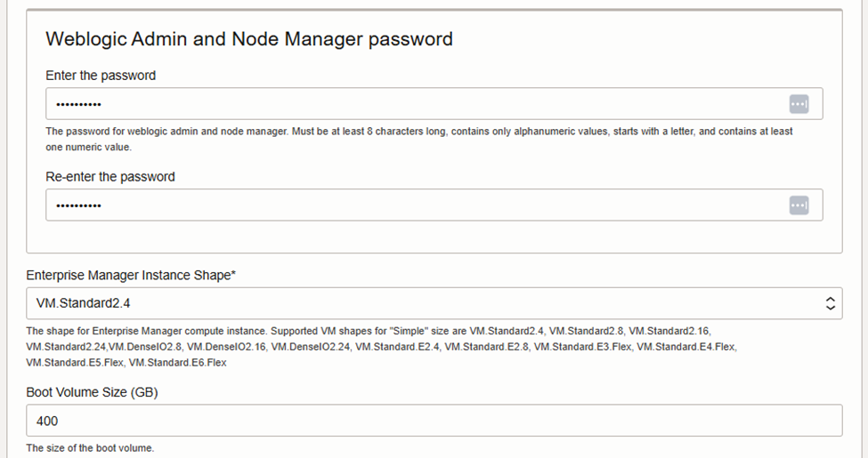
Task: Click the up-down arrows of shape selector
Action: pyautogui.click(x=830, y=303)
